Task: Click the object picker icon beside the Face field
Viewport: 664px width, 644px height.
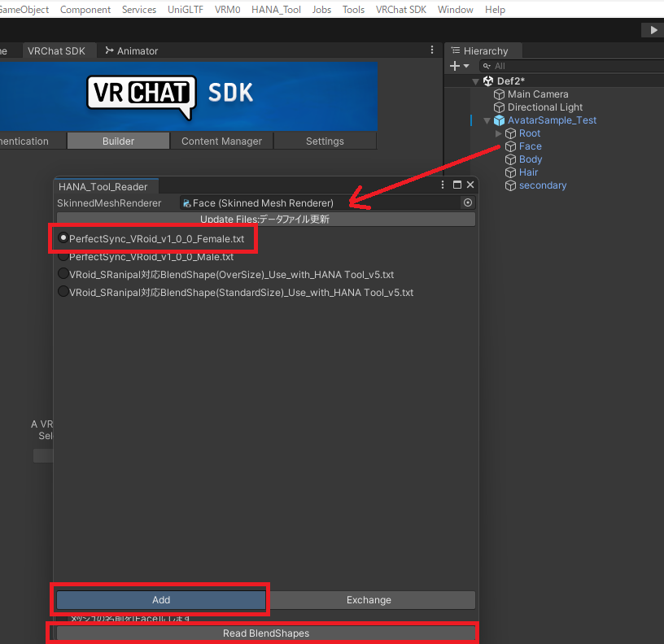Action: click(x=466, y=202)
